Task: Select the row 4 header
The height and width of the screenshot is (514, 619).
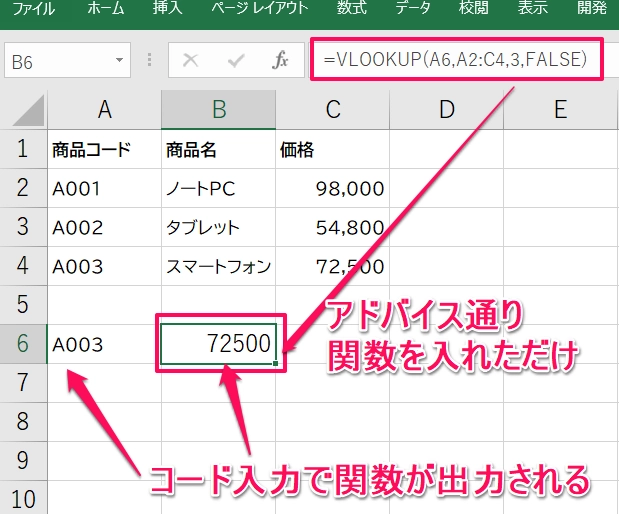Action: click(x=23, y=266)
